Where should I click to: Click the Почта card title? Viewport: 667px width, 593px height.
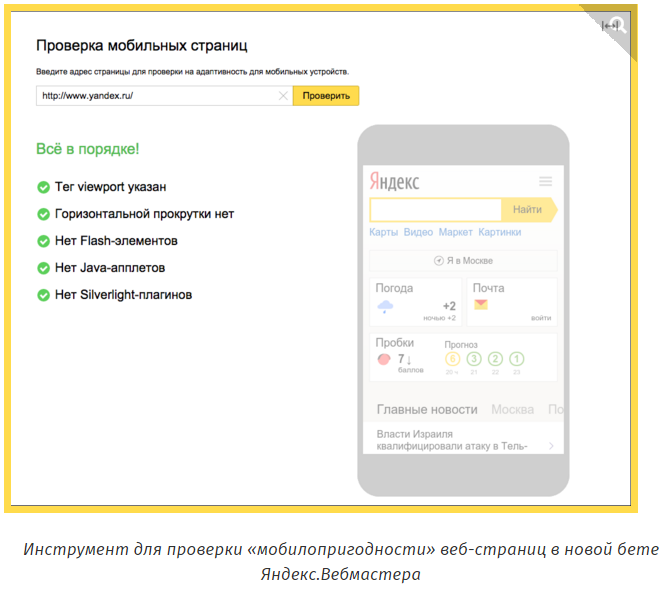click(488, 288)
